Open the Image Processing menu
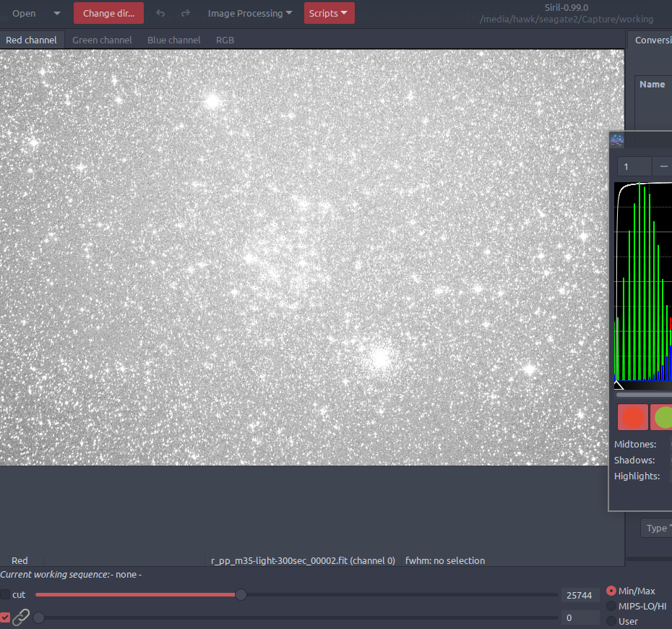 click(x=249, y=13)
